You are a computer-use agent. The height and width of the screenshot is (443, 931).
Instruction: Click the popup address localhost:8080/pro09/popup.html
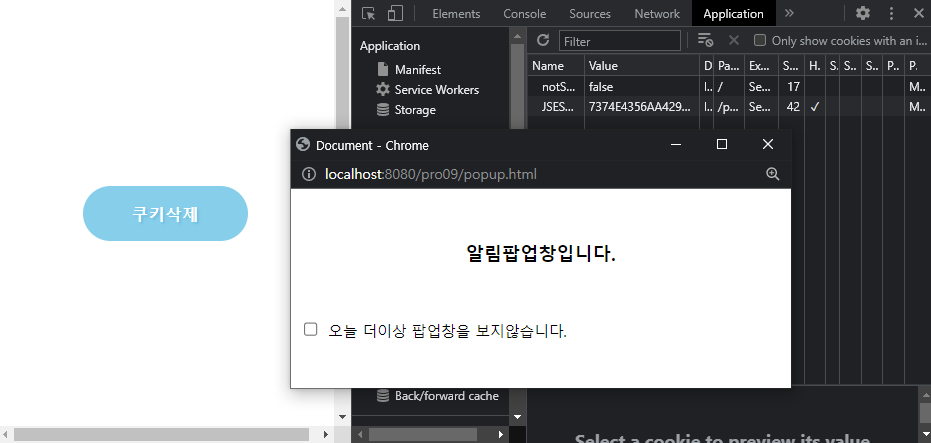[x=430, y=175]
